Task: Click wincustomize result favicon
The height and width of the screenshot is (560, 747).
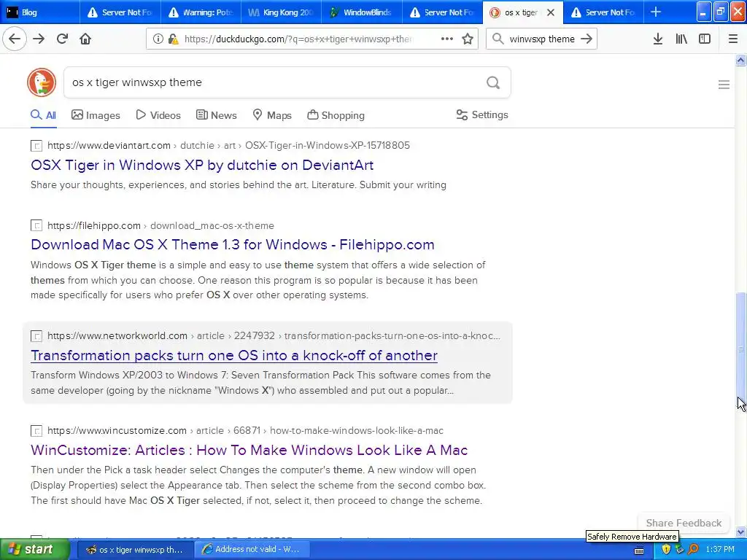Action: [36, 431]
